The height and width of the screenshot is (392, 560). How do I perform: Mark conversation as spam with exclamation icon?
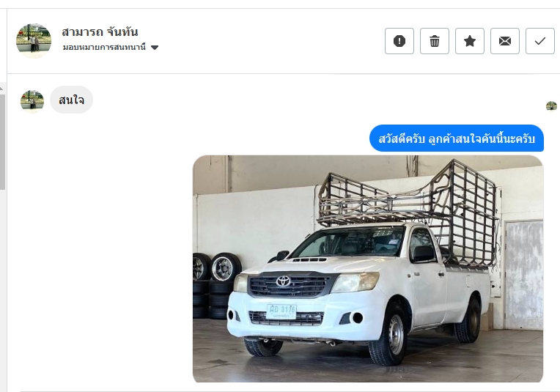coord(399,41)
